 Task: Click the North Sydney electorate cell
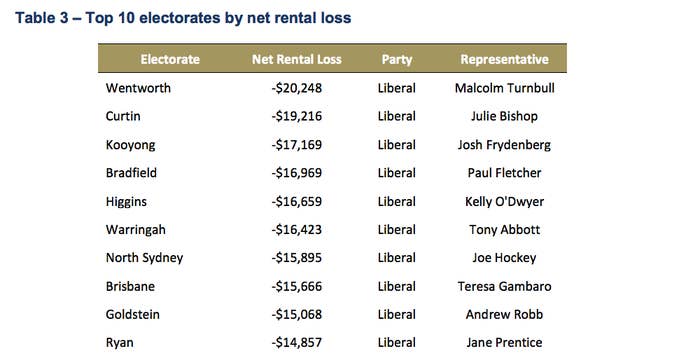pyautogui.click(x=144, y=258)
